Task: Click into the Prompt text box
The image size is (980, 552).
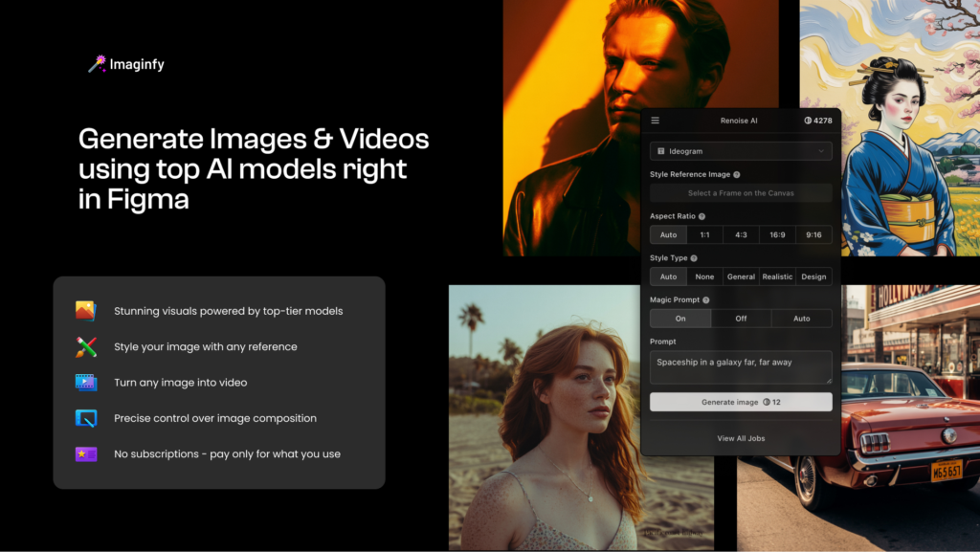Action: [741, 367]
